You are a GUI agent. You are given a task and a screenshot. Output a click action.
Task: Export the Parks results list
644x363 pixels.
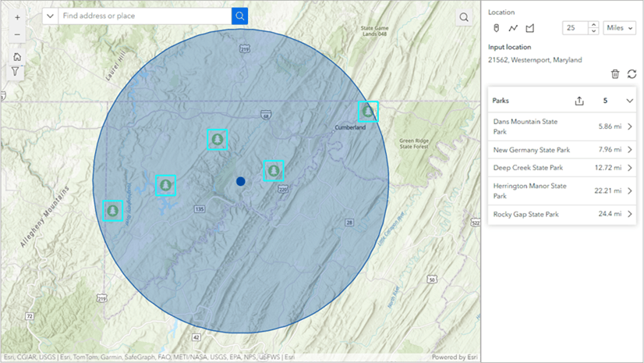pos(579,101)
